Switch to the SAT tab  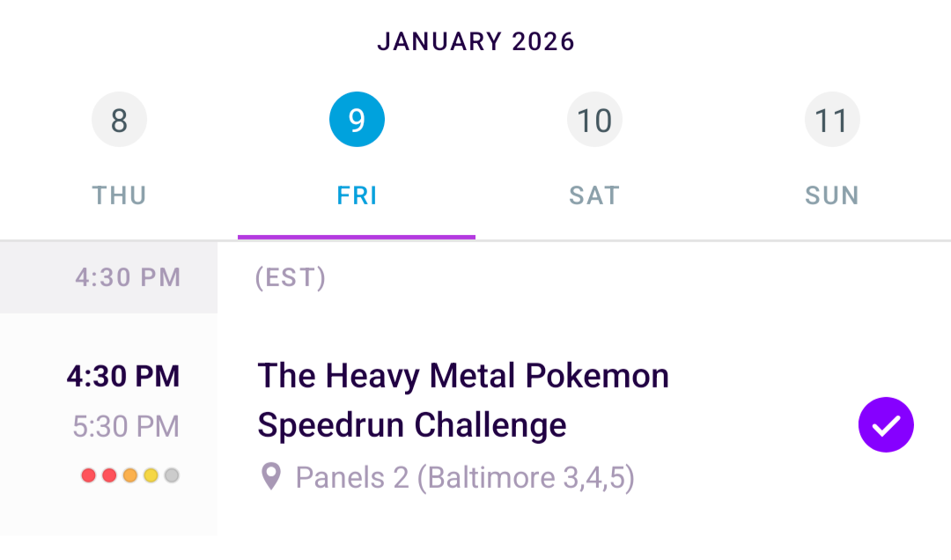pyautogui.click(x=594, y=195)
